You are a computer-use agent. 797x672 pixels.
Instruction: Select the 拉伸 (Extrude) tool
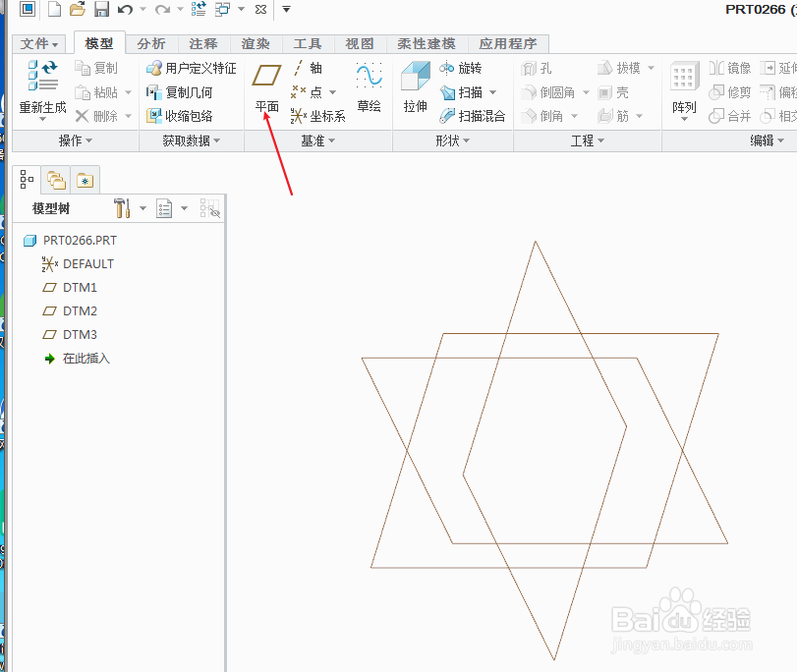414,84
